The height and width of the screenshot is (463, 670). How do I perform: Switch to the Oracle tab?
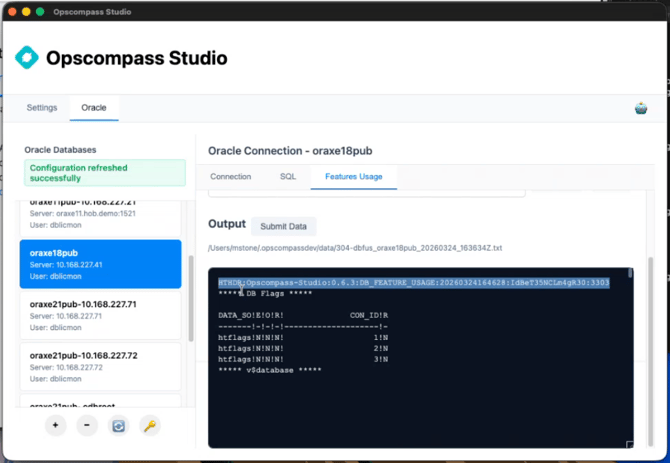[x=94, y=108]
